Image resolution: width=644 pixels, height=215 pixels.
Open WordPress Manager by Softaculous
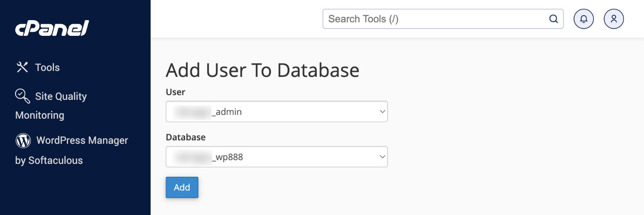pos(72,150)
